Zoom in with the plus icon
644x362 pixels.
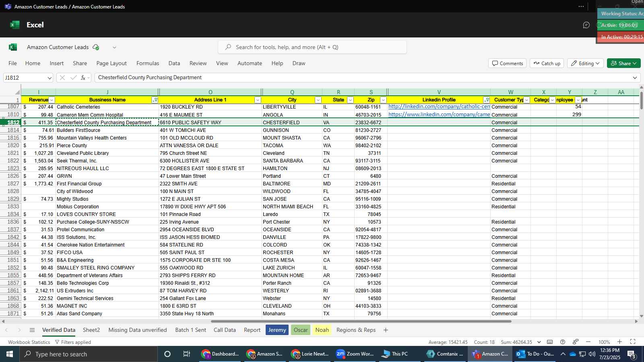pos(619,342)
